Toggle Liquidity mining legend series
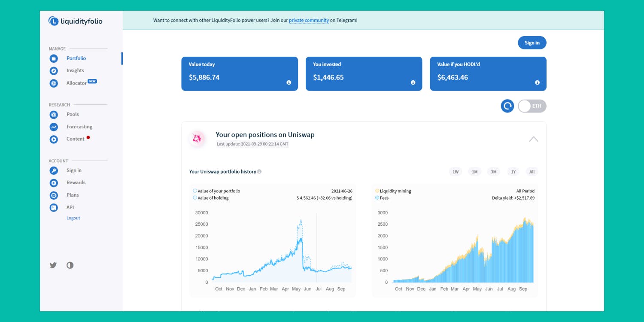 [393, 191]
